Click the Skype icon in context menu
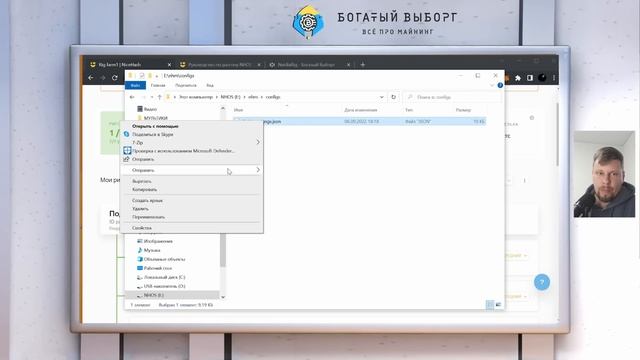This screenshot has height=360, width=640. point(127,134)
